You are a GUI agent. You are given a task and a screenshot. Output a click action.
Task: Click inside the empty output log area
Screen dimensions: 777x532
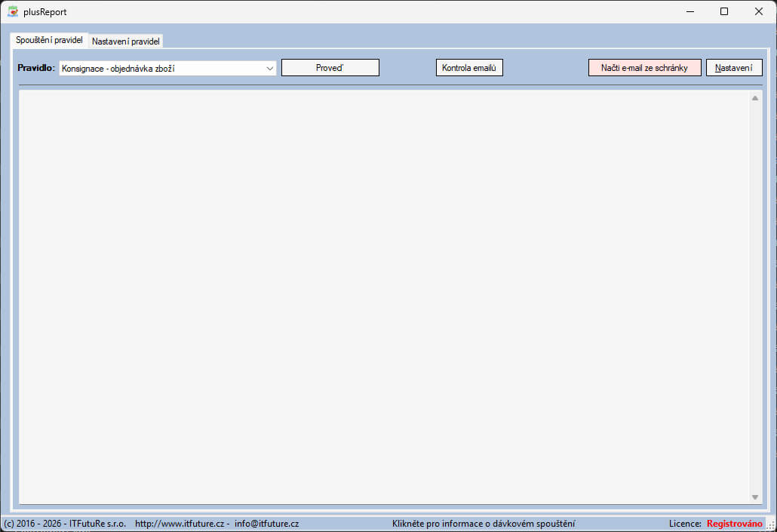pyautogui.click(x=377, y=294)
